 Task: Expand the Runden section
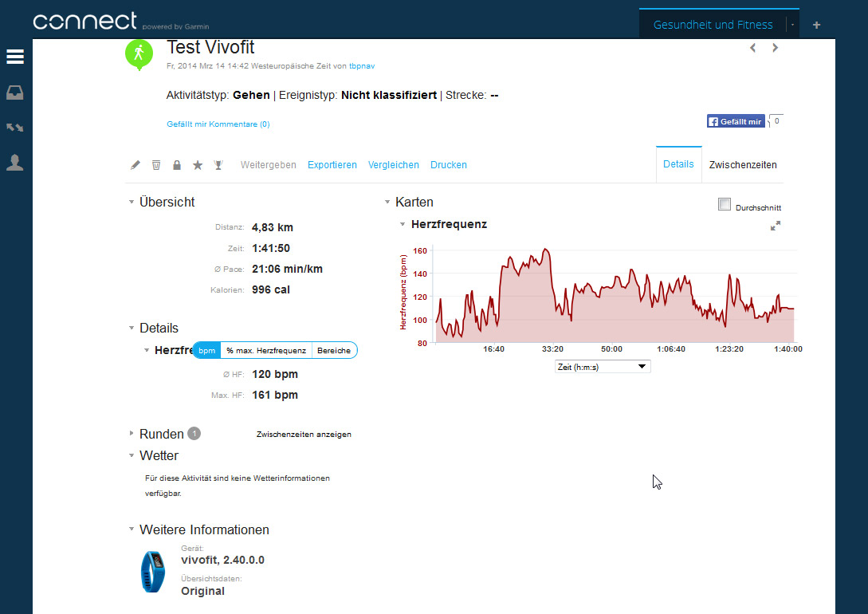[132, 434]
